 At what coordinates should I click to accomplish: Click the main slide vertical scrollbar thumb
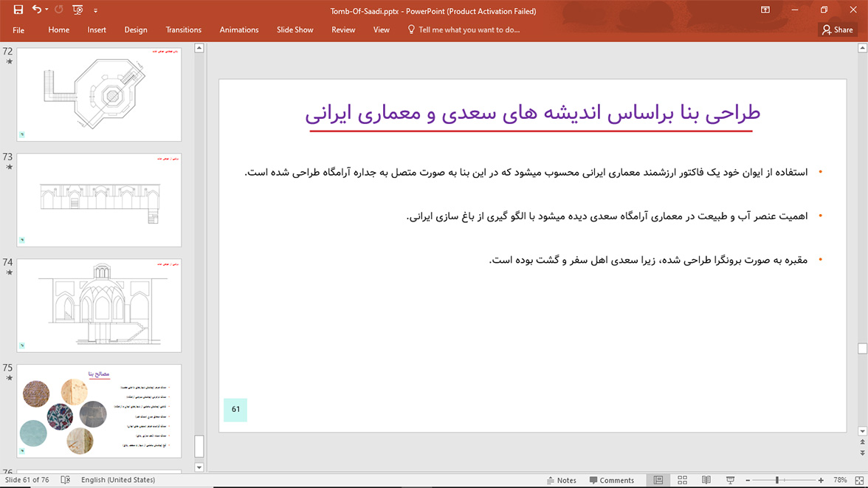click(x=862, y=348)
